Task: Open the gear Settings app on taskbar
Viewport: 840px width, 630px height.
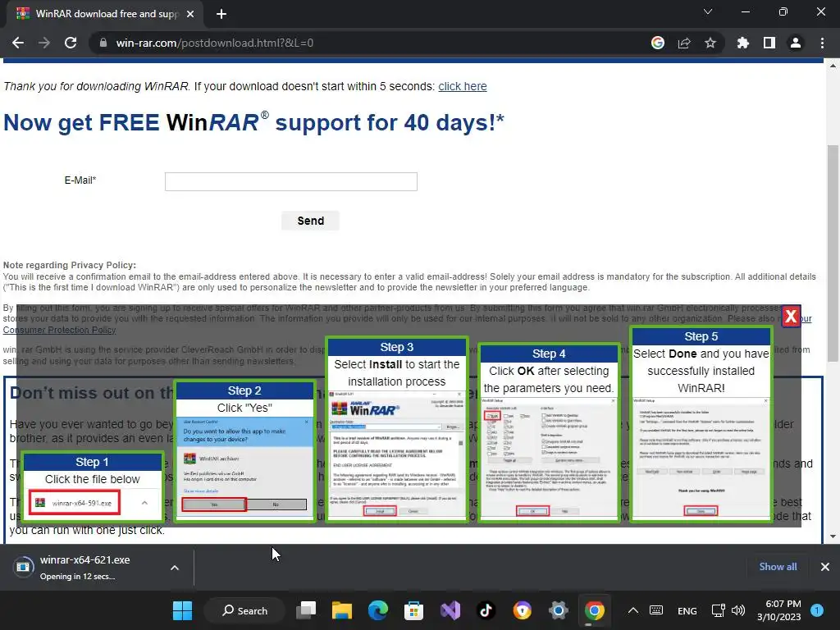Action: tap(558, 610)
